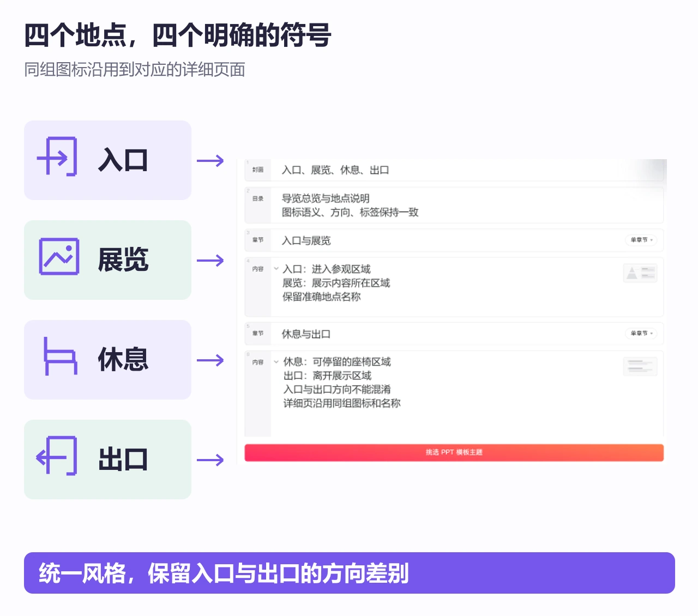Click the 内容 label beside 休息：可停留的座椅区域
Image resolution: width=698 pixels, height=616 pixels.
[x=258, y=362]
